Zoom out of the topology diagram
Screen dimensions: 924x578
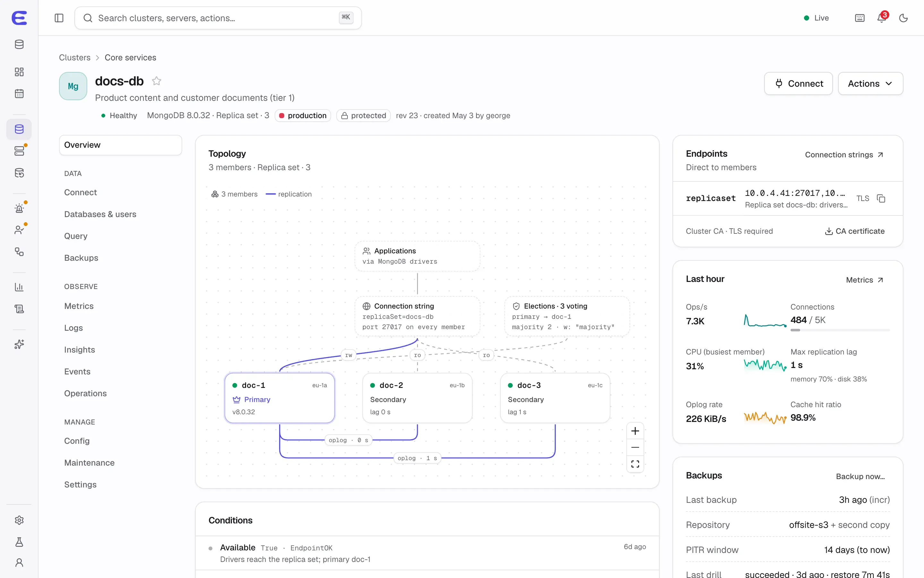(635, 447)
